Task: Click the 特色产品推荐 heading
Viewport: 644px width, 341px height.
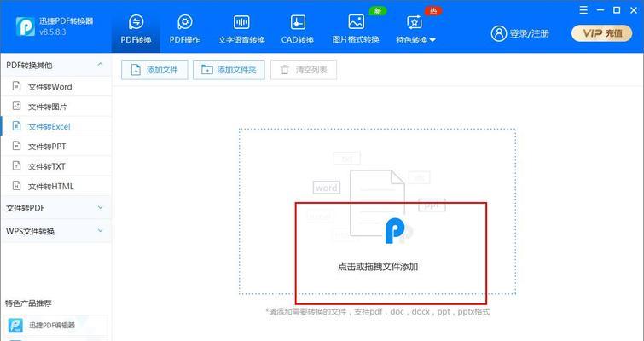Action: (28, 303)
